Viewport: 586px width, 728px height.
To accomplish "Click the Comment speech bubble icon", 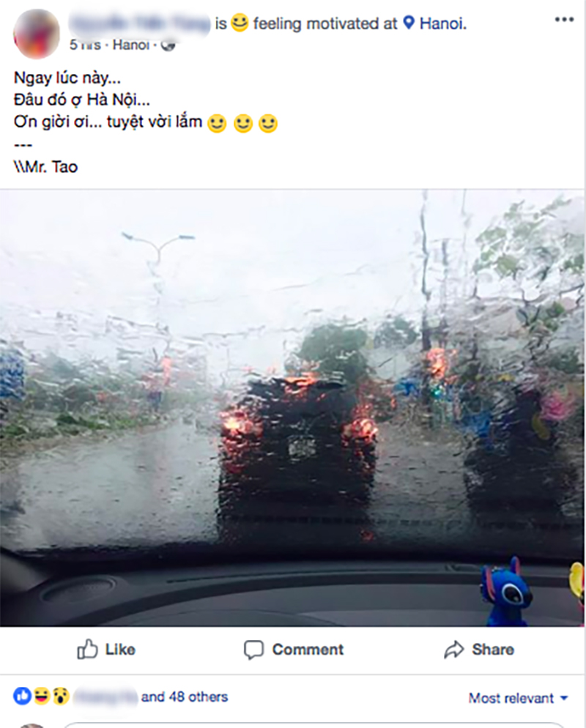I will coord(253,650).
